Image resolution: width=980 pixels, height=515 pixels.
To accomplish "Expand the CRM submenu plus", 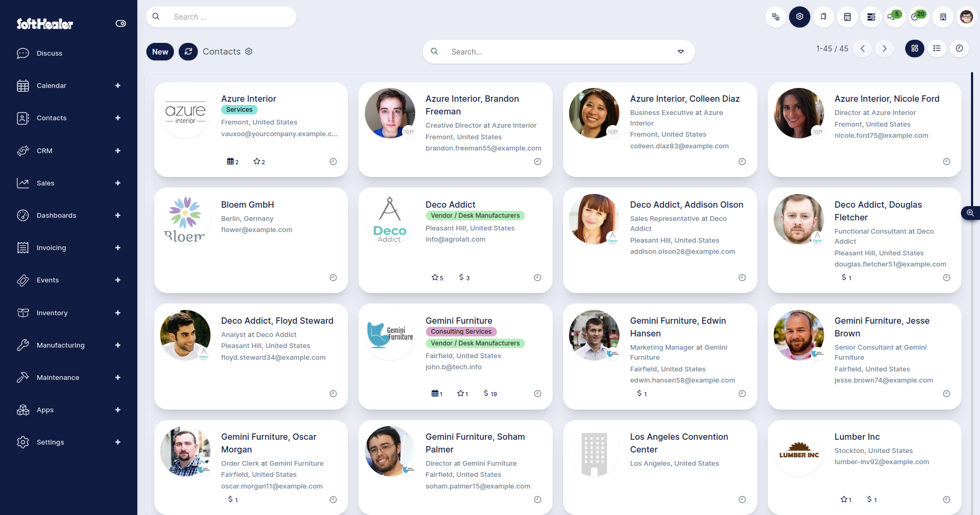I will point(118,150).
